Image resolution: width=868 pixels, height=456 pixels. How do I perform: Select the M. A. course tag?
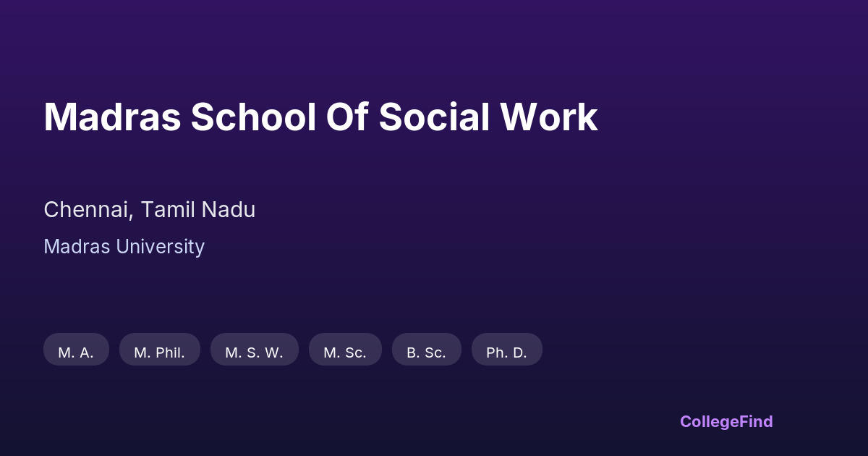[x=76, y=352]
